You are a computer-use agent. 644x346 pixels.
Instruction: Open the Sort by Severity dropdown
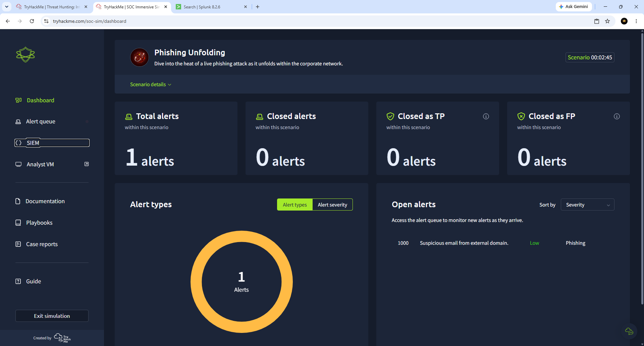[587, 205]
